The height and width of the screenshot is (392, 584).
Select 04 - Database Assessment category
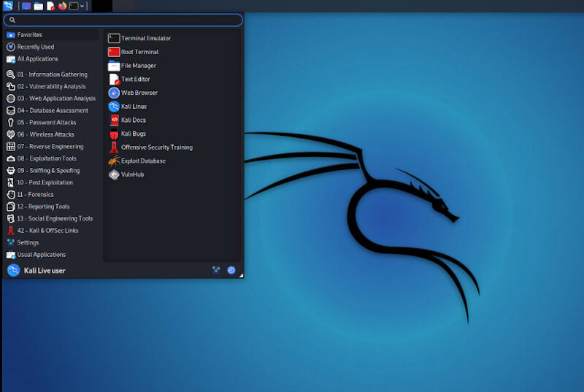click(x=52, y=110)
